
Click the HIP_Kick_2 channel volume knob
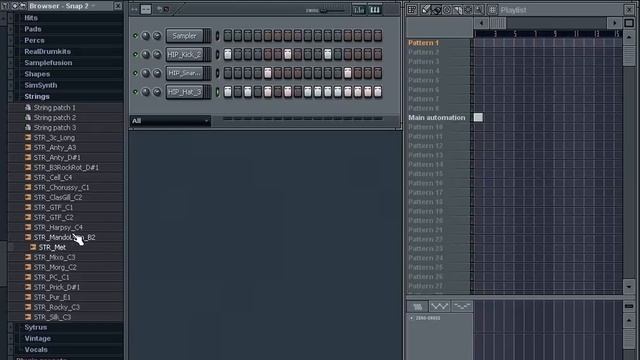[x=157, y=54]
